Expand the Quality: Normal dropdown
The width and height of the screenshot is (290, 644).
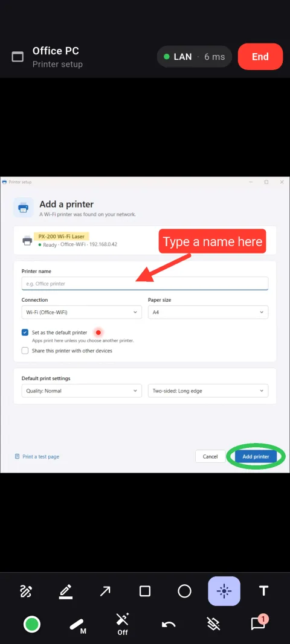coord(82,391)
